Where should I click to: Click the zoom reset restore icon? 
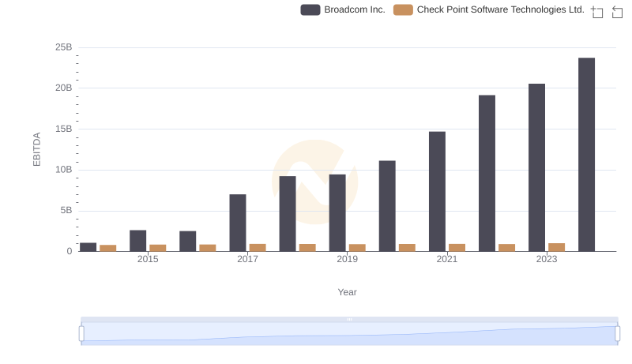click(617, 12)
